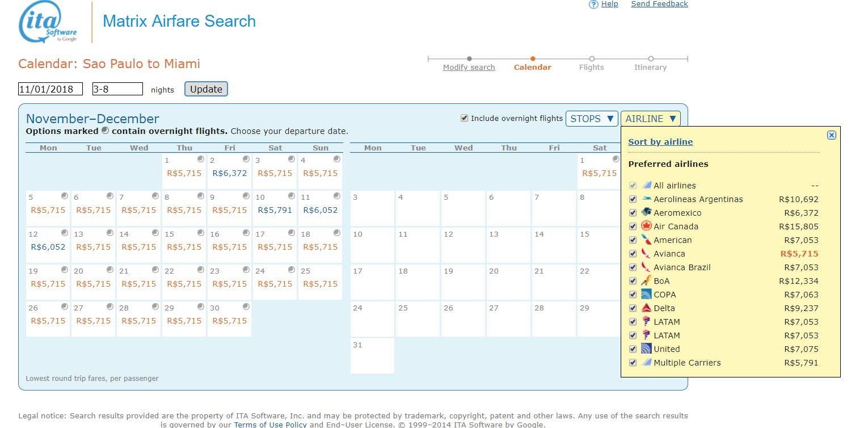
Task: Open the STOPS filter dropdown
Action: [x=592, y=119]
